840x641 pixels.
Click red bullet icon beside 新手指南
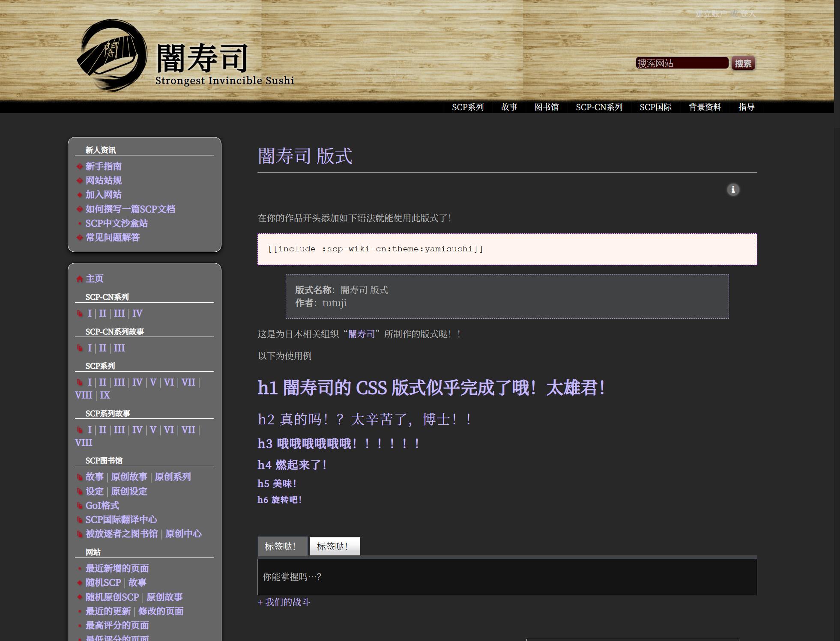[x=80, y=167]
